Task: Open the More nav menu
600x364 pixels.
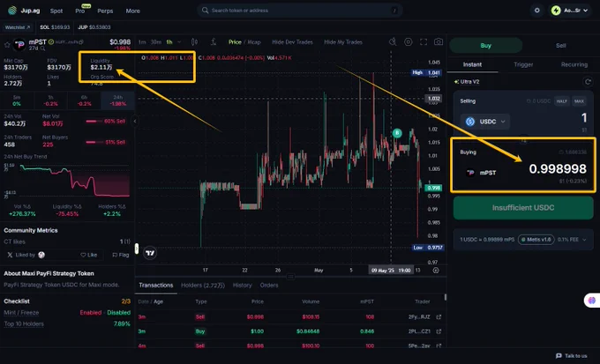Action: point(132,11)
